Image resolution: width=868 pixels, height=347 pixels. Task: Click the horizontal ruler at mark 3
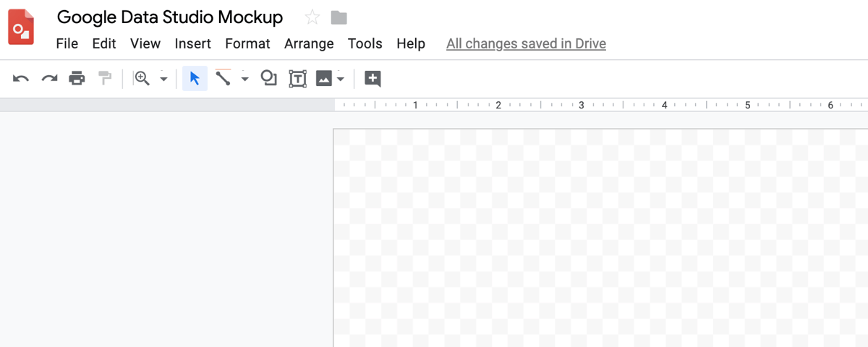tap(581, 105)
